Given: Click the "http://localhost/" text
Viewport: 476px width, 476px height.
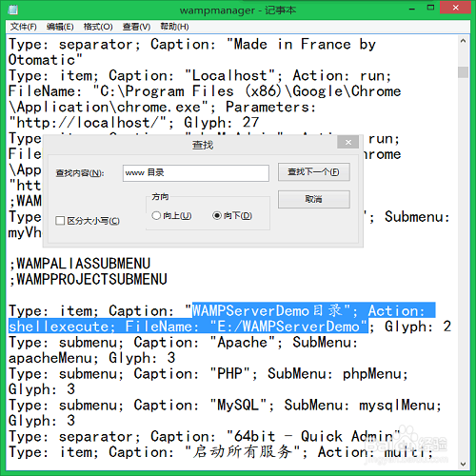Looking at the screenshot, I should (x=88, y=123).
